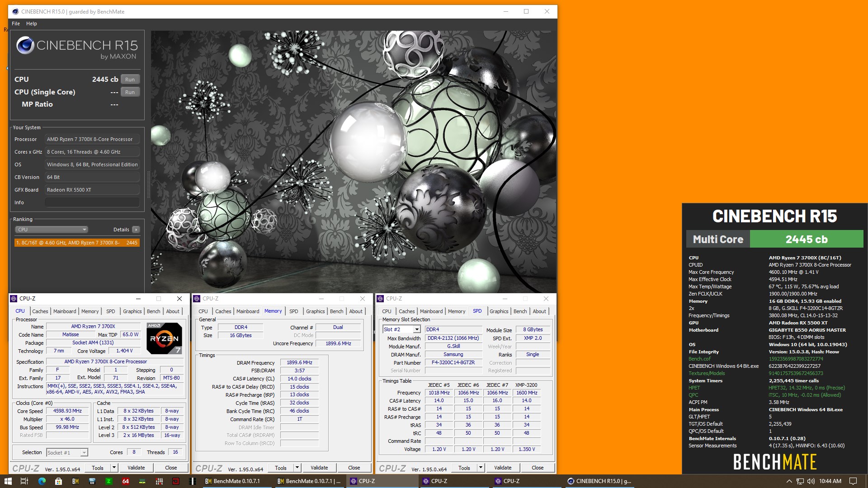Click the green HPET label in BenchMate panel
Screen dimensions: 868x488
pyautogui.click(x=694, y=388)
